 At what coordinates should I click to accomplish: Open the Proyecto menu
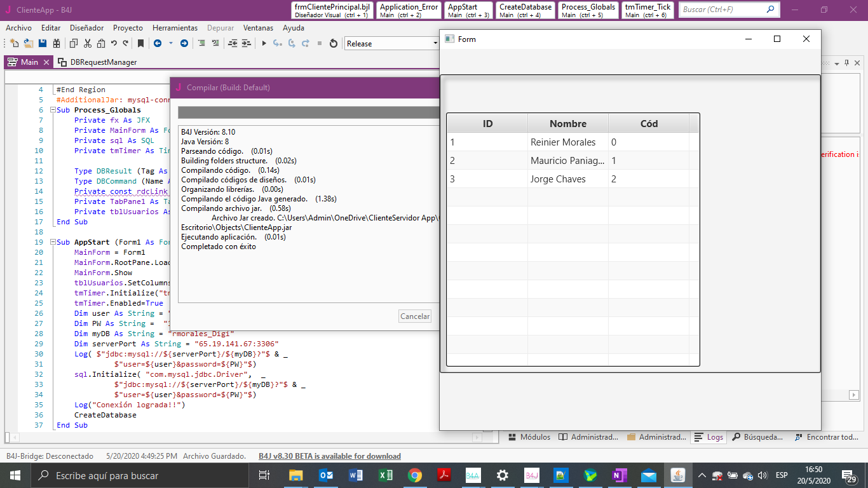click(x=128, y=28)
